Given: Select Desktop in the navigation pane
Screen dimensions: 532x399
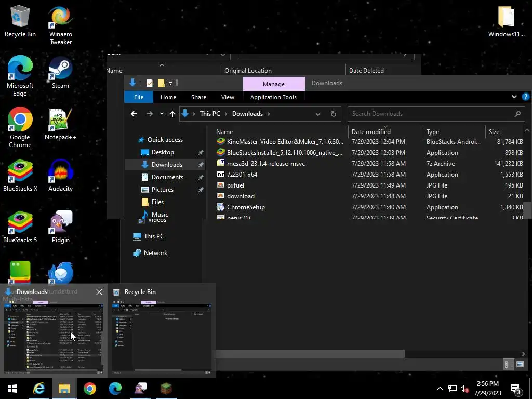Looking at the screenshot, I should pyautogui.click(x=163, y=152).
